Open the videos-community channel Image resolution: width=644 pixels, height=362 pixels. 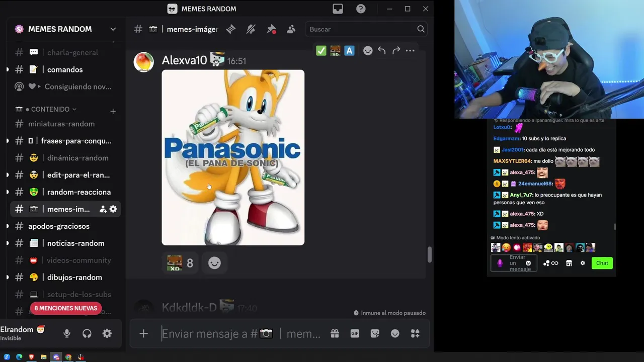pos(65,260)
